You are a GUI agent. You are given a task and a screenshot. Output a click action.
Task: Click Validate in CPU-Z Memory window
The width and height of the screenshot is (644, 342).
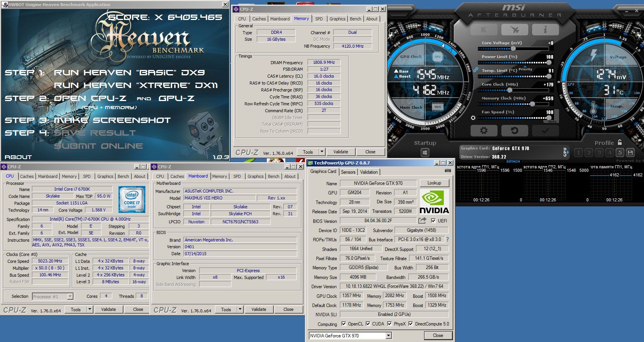coord(341,151)
